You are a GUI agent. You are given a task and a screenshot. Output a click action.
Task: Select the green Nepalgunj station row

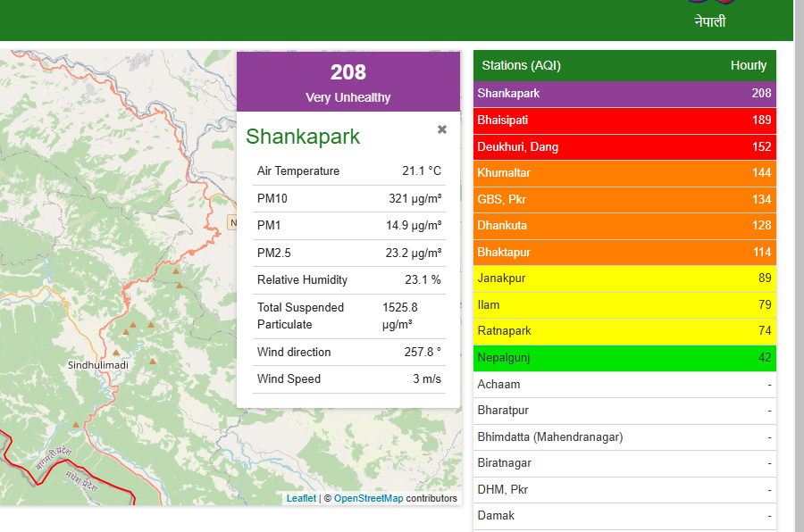[624, 358]
